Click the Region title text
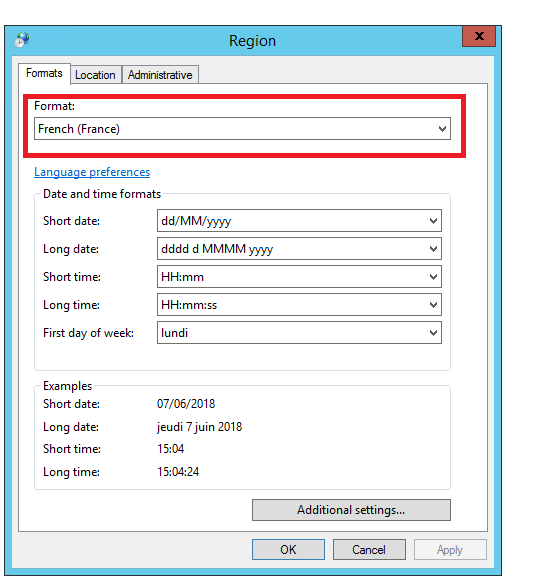The height and width of the screenshot is (581, 537). pos(252,41)
